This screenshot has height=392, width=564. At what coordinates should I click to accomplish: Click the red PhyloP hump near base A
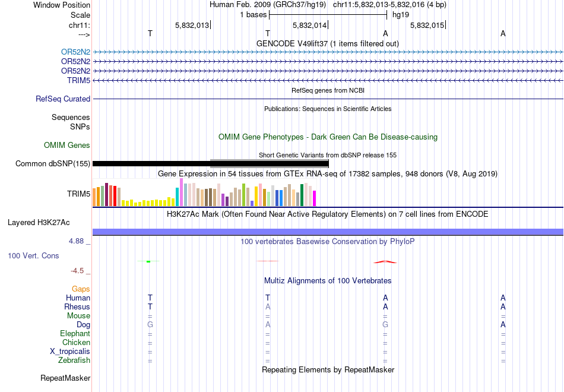pyautogui.click(x=385, y=262)
